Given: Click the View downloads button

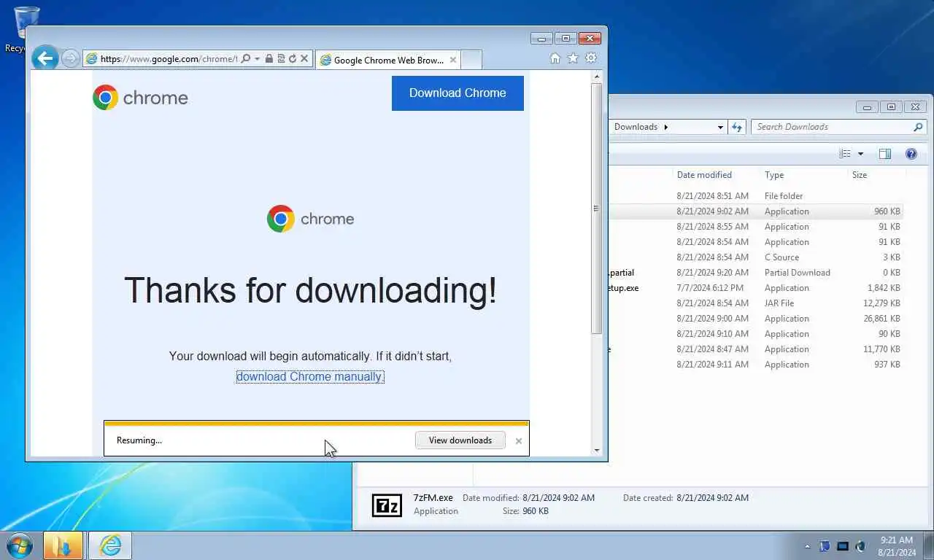Looking at the screenshot, I should tap(460, 440).
